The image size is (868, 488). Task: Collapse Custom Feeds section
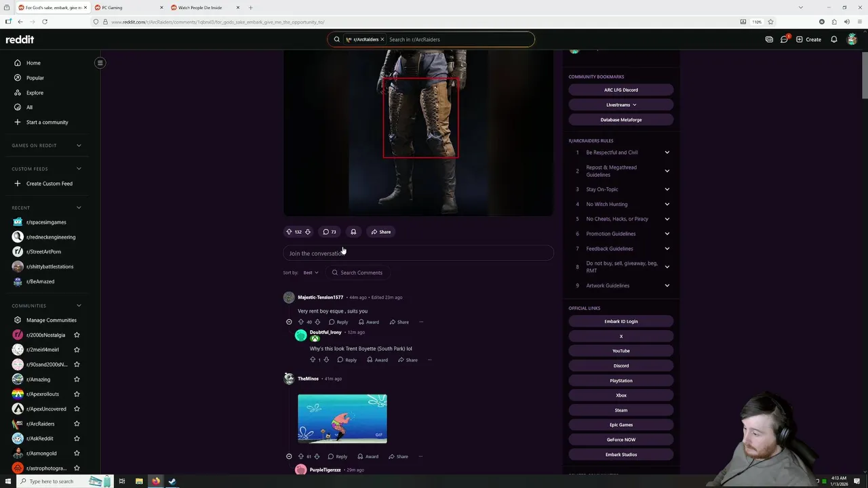[79, 169]
